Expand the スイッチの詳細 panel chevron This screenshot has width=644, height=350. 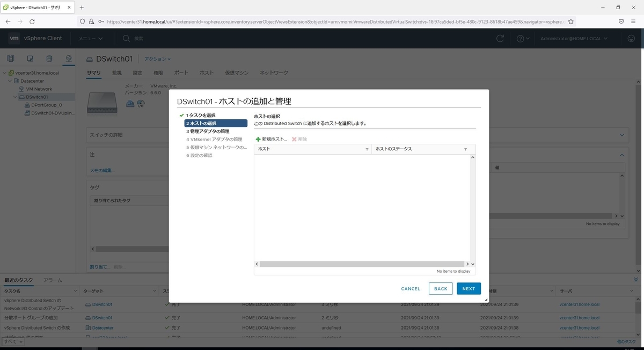pos(622,135)
